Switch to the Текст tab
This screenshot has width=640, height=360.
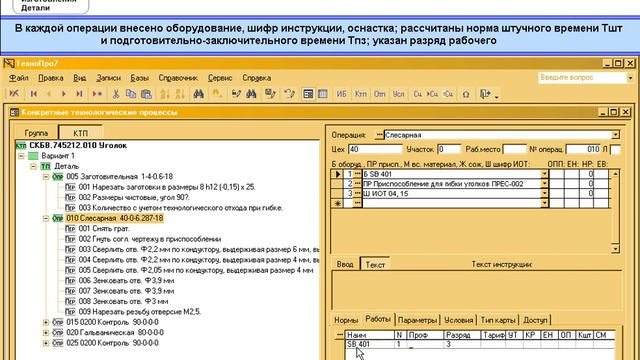pyautogui.click(x=375, y=264)
